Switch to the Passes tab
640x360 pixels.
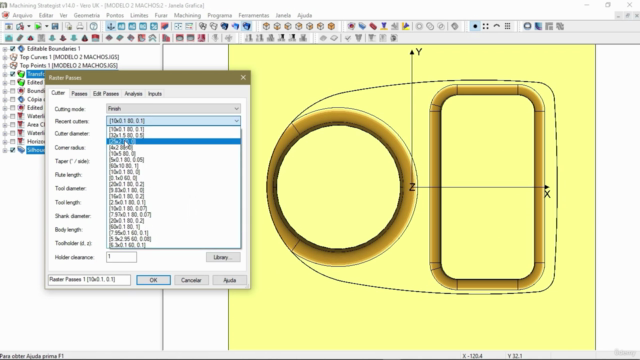(79, 94)
